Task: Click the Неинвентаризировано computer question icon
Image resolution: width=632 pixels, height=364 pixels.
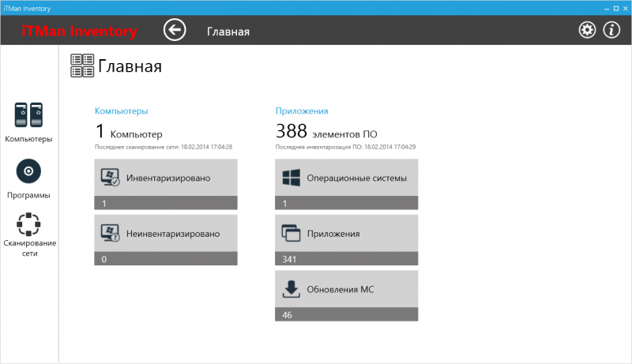Action: (x=110, y=233)
